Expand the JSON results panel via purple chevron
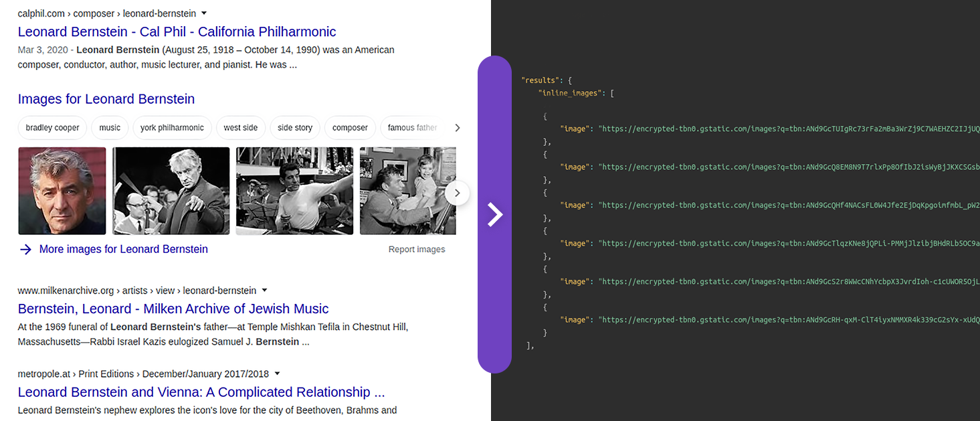Screen dimensions: 980x421 tap(494, 214)
